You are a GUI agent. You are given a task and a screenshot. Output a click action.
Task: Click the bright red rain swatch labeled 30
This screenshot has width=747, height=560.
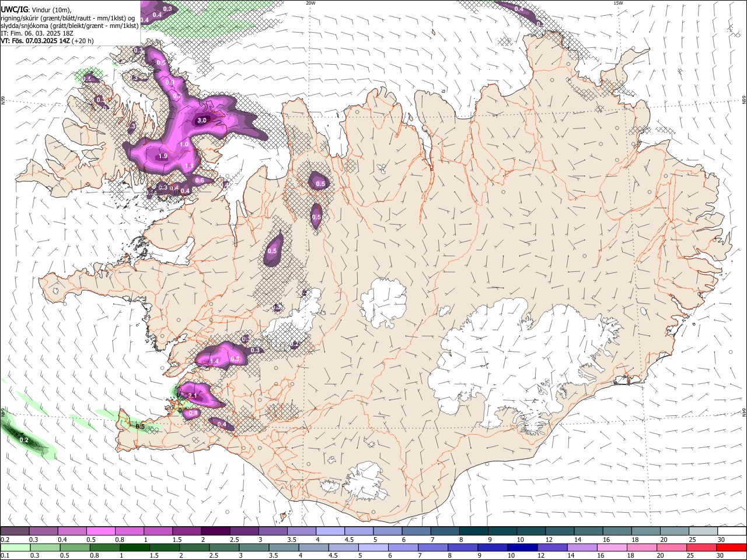tap(732, 547)
